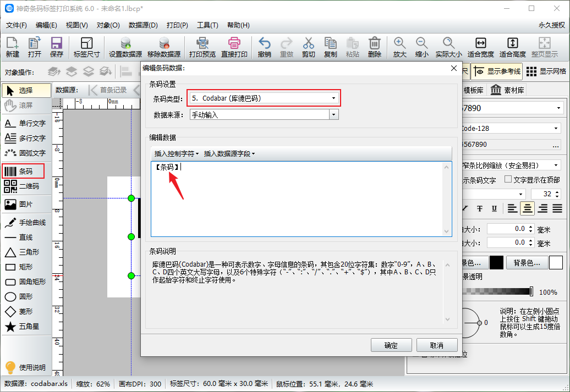Click the 标签尺寸 label size icon

click(x=86, y=43)
